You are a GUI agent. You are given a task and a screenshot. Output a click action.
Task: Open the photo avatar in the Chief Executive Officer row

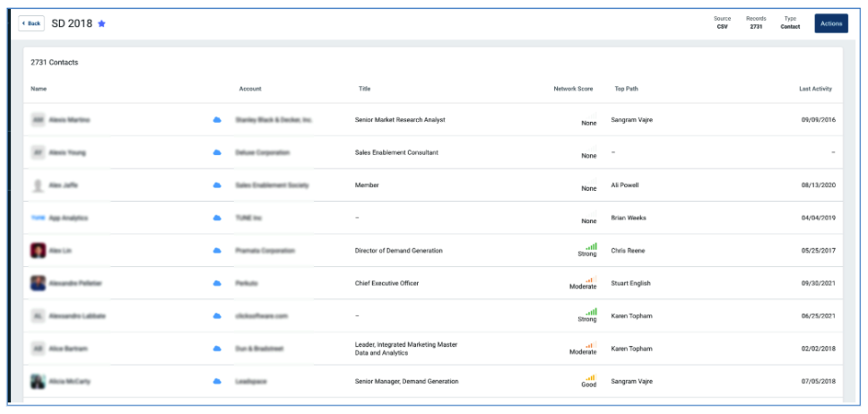click(x=39, y=283)
